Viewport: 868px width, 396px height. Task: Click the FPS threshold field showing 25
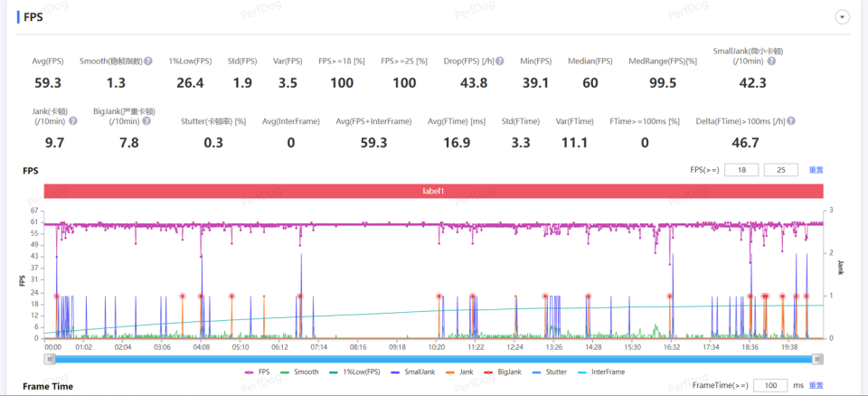click(780, 170)
